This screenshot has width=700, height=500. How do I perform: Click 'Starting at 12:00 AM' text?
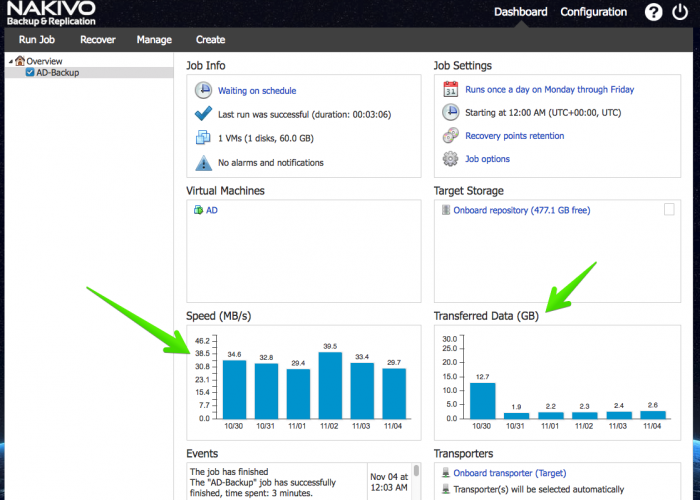[x=543, y=112]
